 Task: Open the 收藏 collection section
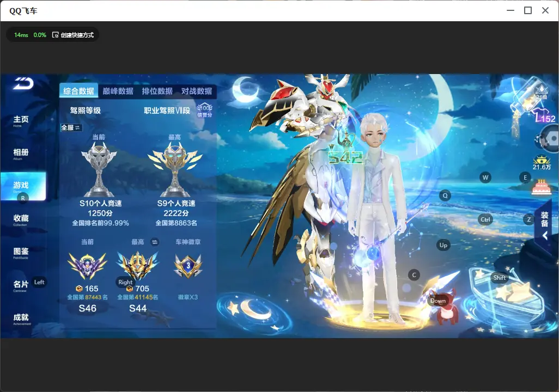point(21,219)
